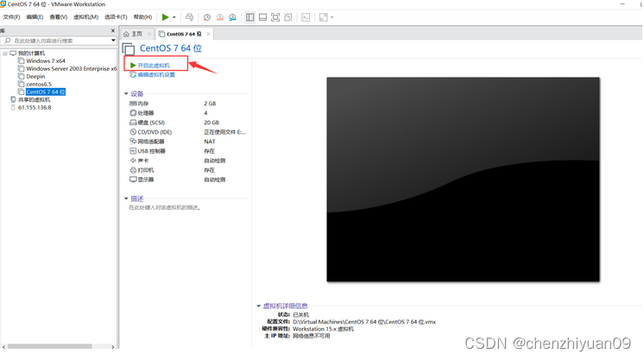This screenshot has height=360, width=644.
Task: Collapse the 设备 devices section
Action: pyautogui.click(x=126, y=94)
